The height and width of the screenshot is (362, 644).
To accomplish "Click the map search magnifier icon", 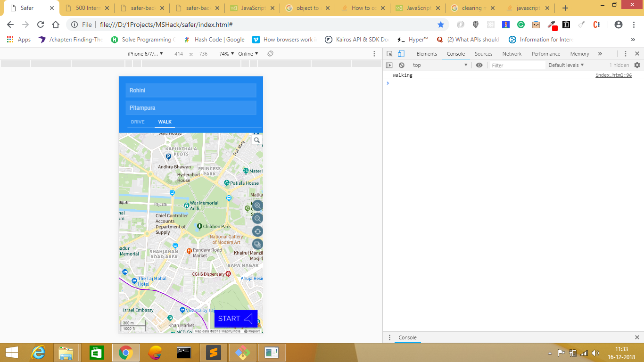I will tap(257, 140).
